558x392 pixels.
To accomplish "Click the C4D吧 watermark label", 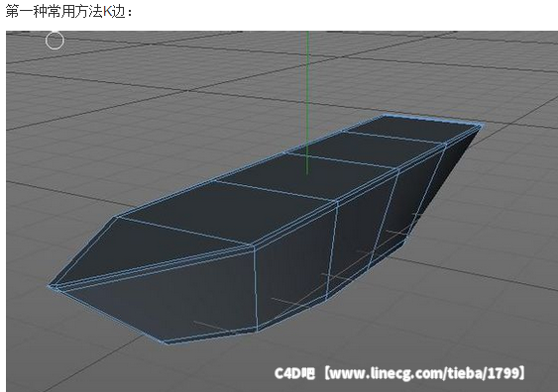I will point(294,373).
